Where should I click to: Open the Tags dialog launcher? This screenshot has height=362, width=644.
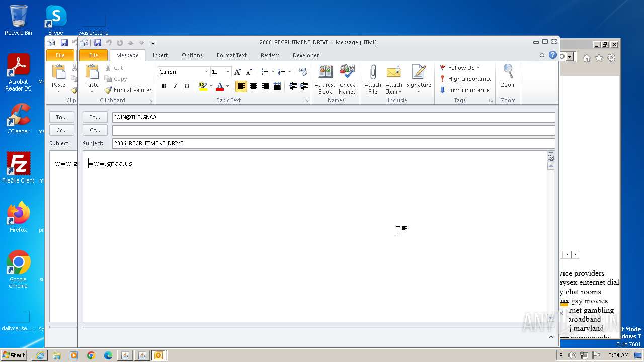(491, 101)
